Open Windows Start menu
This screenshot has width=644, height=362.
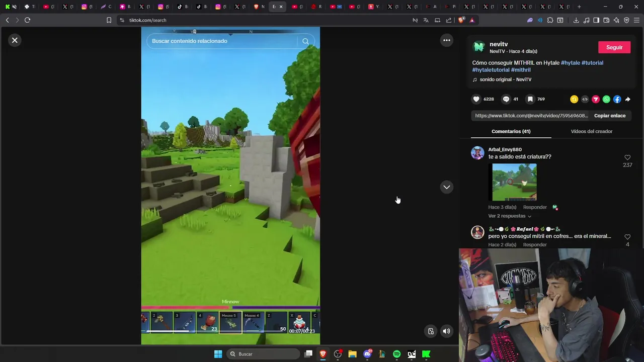(x=218, y=354)
